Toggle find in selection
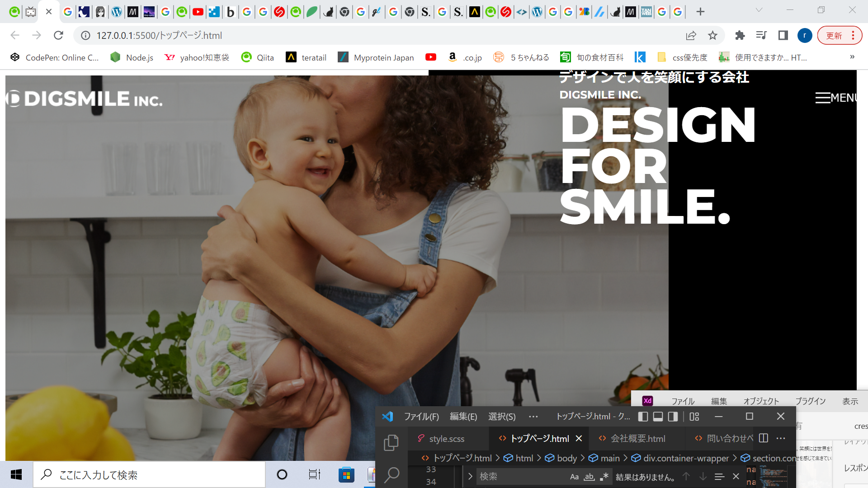Image resolution: width=868 pixels, height=488 pixels. pos(719,477)
